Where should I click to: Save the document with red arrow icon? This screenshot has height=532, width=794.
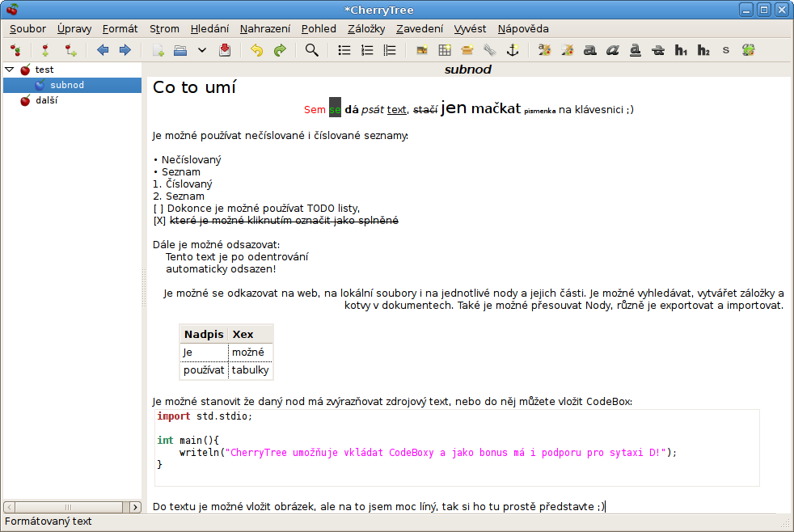(225, 50)
